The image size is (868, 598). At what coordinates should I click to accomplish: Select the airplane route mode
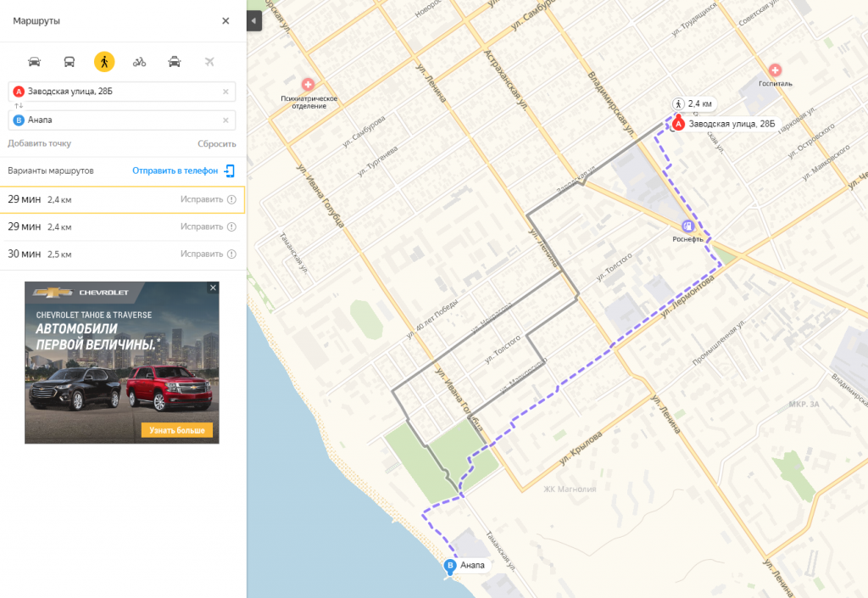(x=209, y=61)
